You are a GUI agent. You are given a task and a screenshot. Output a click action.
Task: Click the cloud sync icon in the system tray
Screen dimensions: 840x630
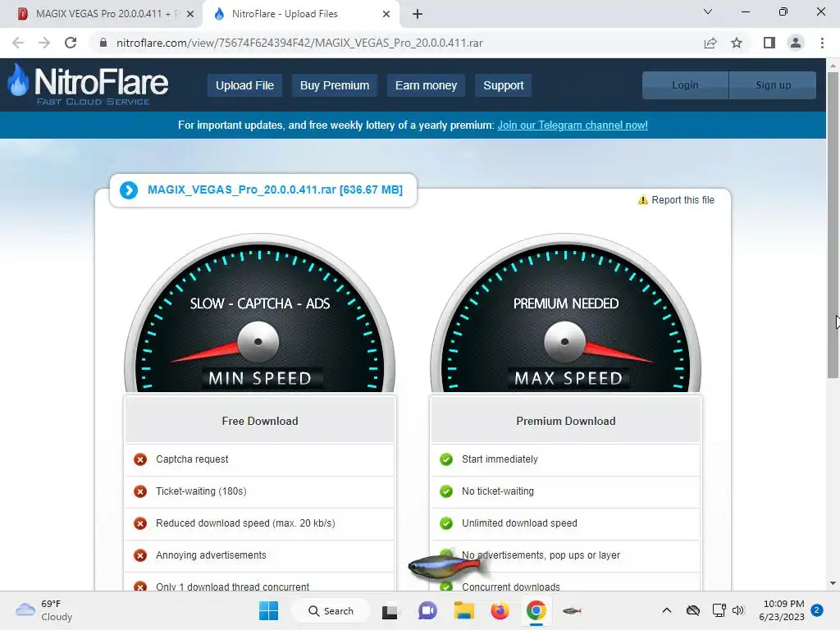(x=693, y=610)
